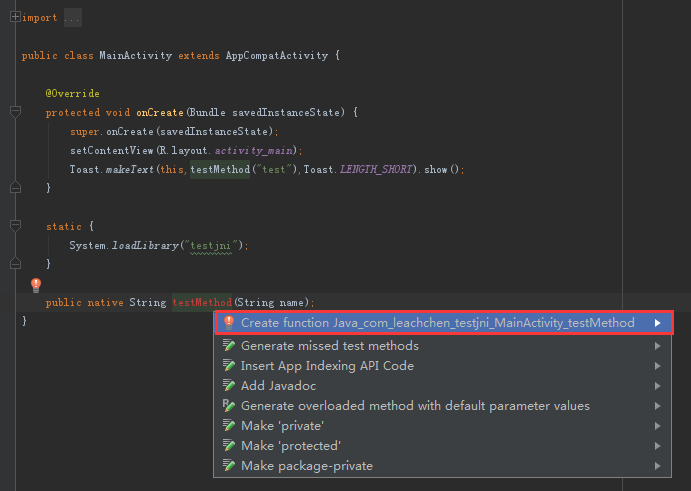Open submenu arrow for Add Javadoc
The height and width of the screenshot is (491, 691).
(x=658, y=386)
